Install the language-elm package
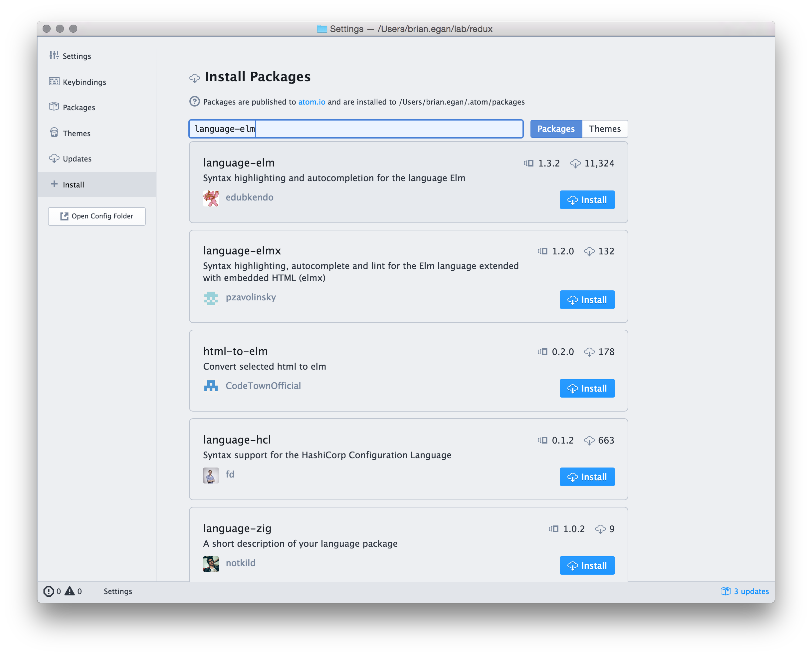Image resolution: width=812 pixels, height=656 pixels. click(x=587, y=200)
